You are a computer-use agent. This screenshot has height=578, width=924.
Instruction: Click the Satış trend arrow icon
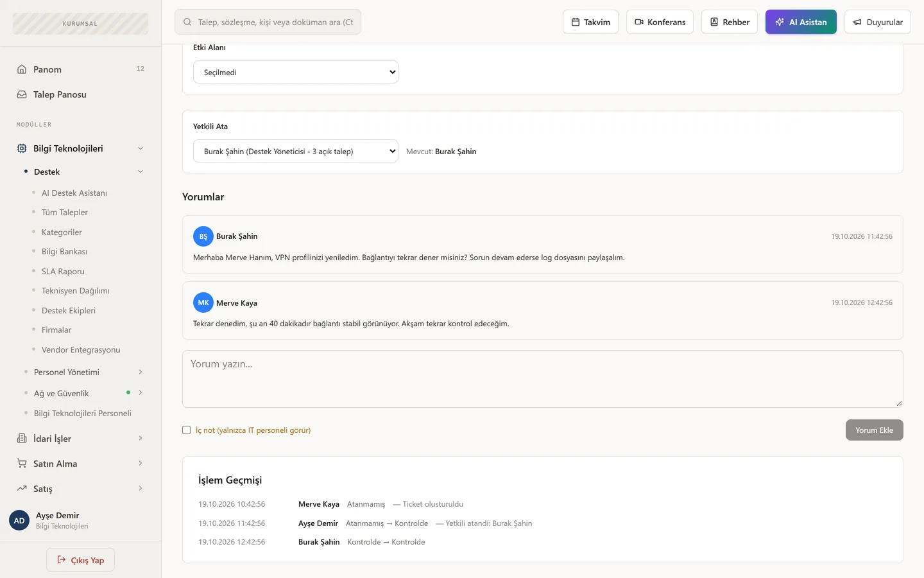(x=22, y=489)
